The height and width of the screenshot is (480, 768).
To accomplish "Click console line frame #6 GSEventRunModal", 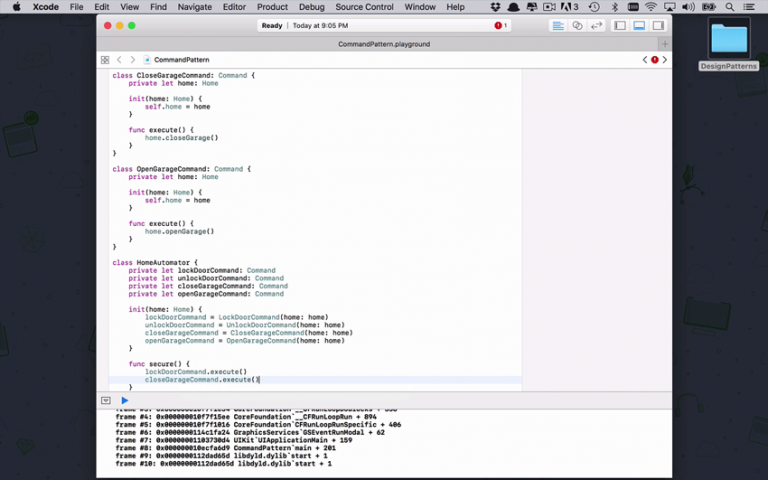I will pyautogui.click(x=250, y=432).
